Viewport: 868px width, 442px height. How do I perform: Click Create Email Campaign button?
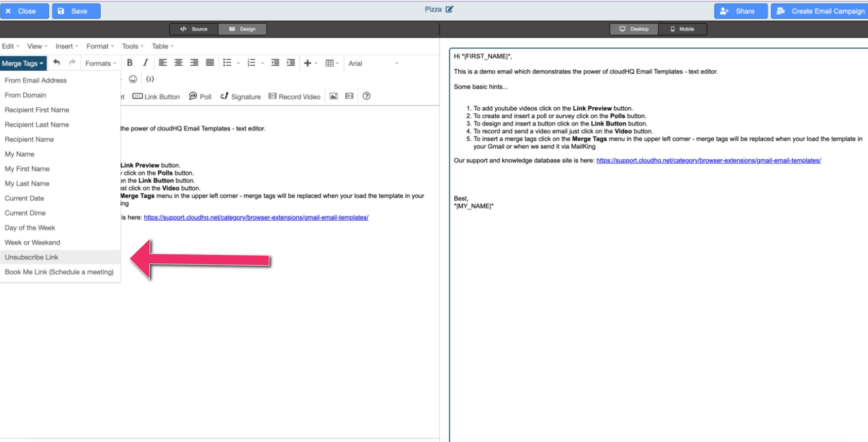(x=820, y=11)
